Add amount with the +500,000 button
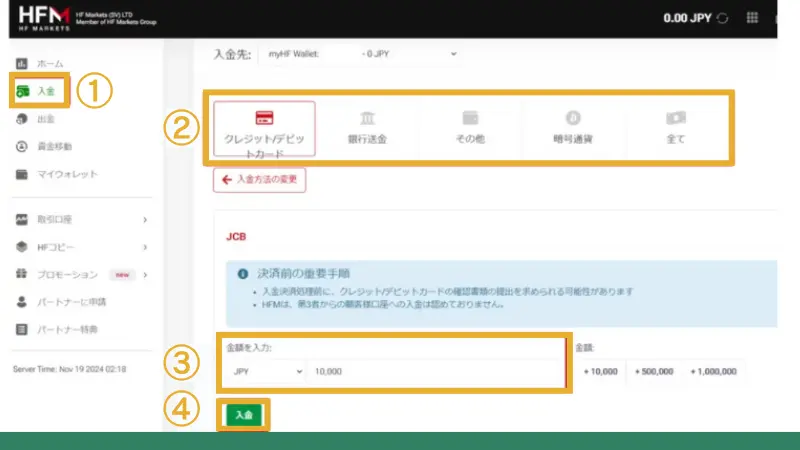Screen dimensions: 800x450 tap(654, 371)
